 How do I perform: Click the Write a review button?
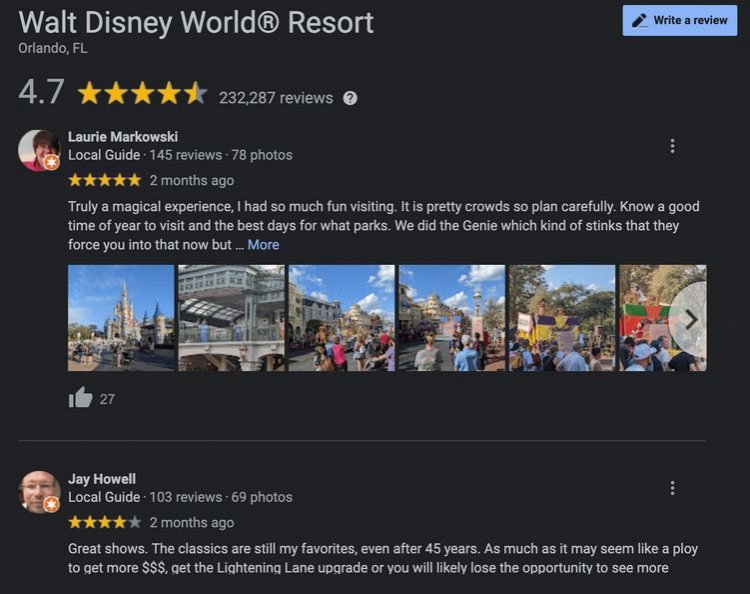pyautogui.click(x=679, y=21)
